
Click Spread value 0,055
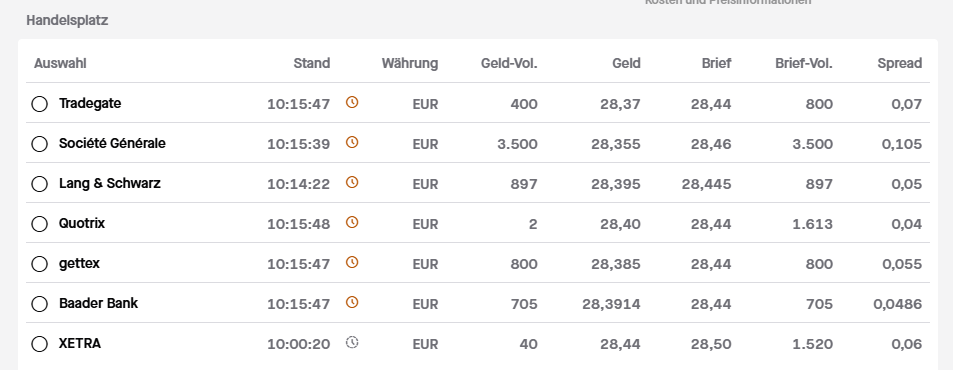tap(902, 264)
